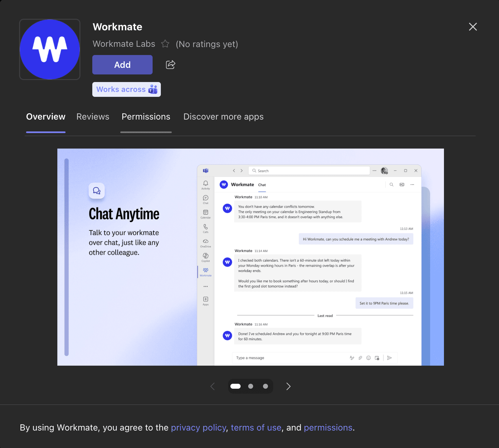Open the Permissions tab
This screenshot has width=499, height=448.
coord(146,117)
